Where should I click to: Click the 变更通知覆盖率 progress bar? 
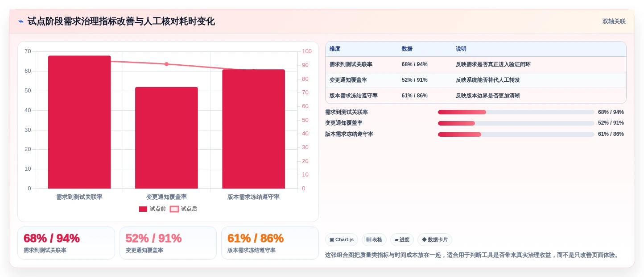tap(516, 123)
